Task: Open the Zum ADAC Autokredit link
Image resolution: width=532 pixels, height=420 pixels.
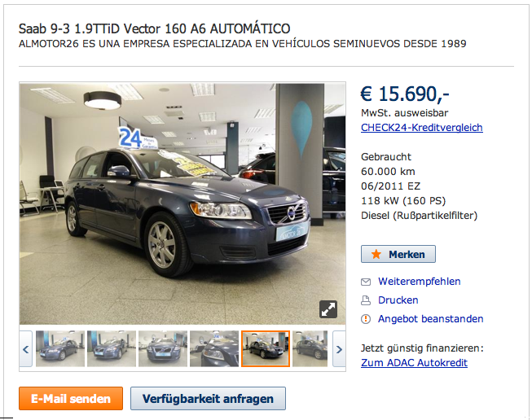Action: coord(414,363)
